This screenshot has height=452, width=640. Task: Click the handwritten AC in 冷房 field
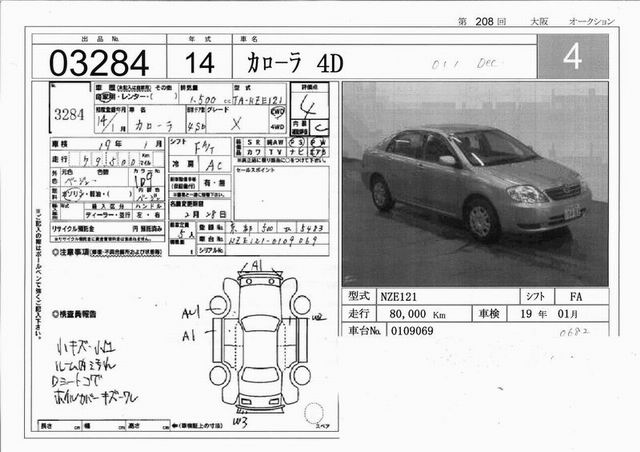pos(215,165)
